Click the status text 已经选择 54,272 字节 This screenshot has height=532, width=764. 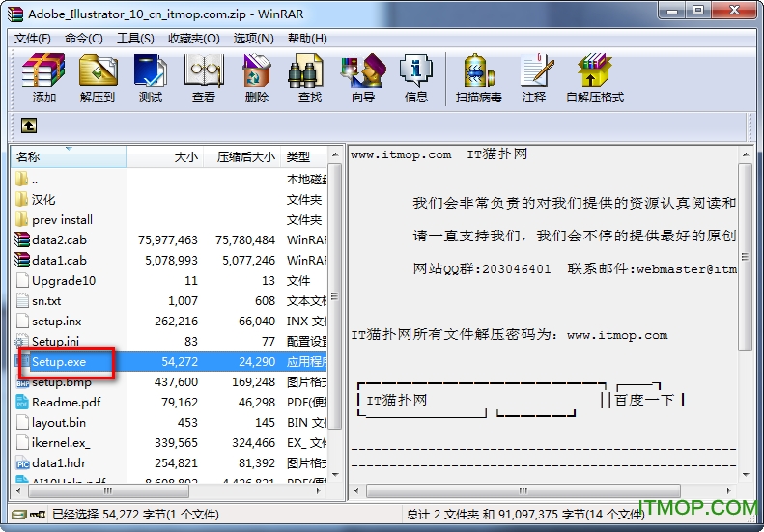point(135,514)
